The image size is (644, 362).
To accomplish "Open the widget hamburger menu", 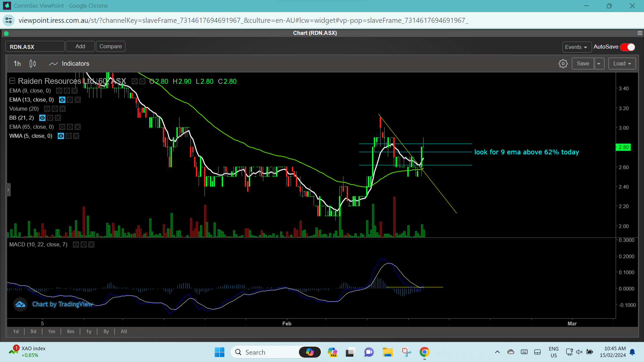I will click(640, 33).
